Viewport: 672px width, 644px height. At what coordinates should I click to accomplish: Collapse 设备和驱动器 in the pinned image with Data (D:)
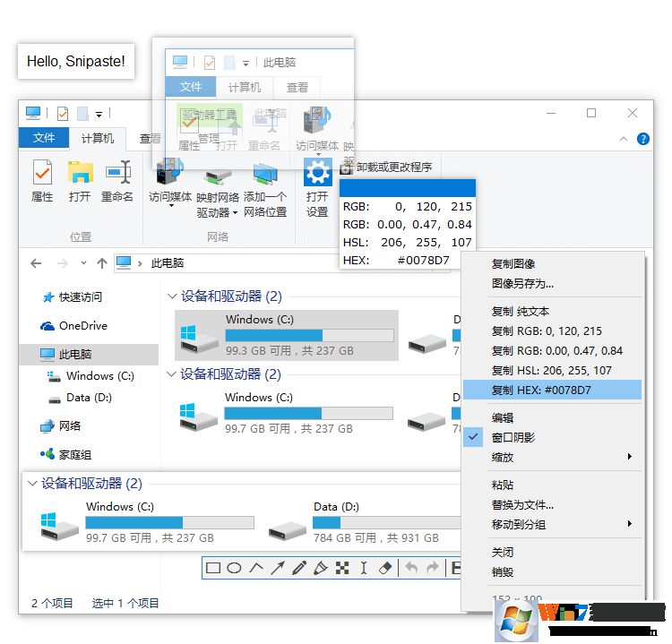tap(31, 484)
